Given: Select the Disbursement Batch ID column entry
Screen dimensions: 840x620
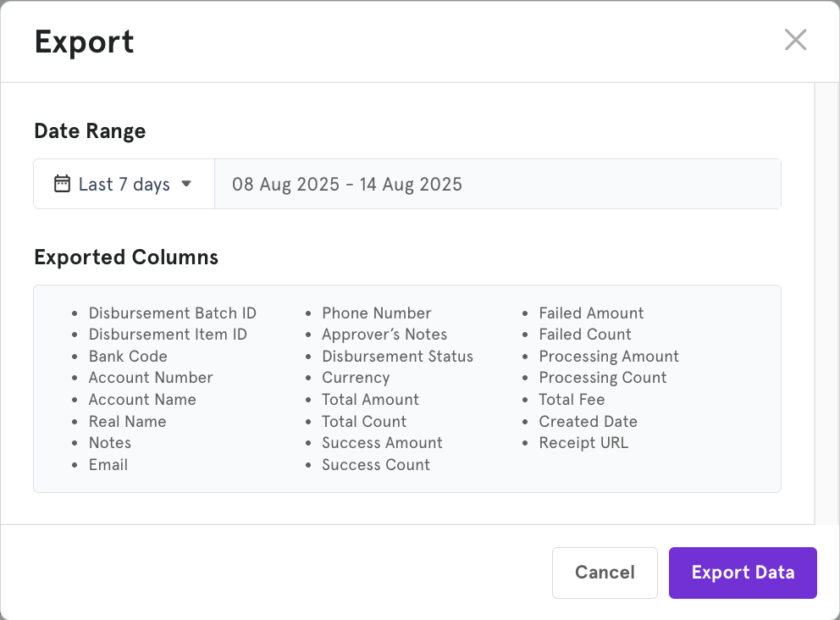Looking at the screenshot, I should 173,313.
